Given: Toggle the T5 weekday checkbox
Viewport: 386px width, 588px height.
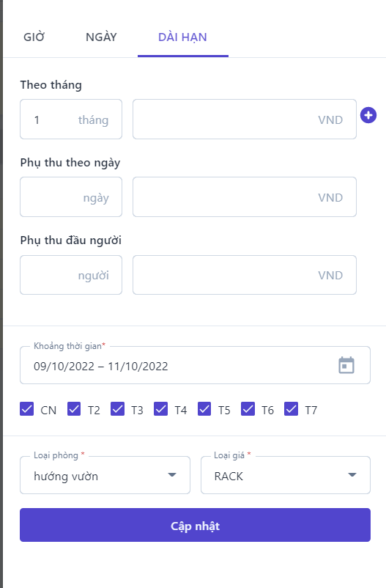Looking at the screenshot, I should point(204,409).
